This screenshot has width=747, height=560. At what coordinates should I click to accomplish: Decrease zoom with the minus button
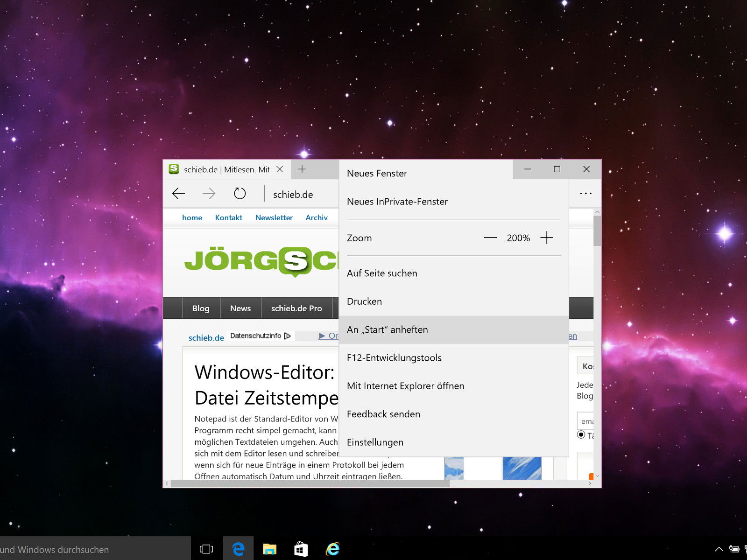tap(490, 238)
